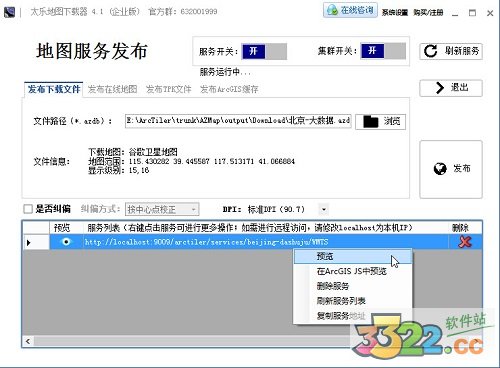The width and height of the screenshot is (500, 368).
Task: Enable the 是否纠偏 checkbox
Action: 28,209
